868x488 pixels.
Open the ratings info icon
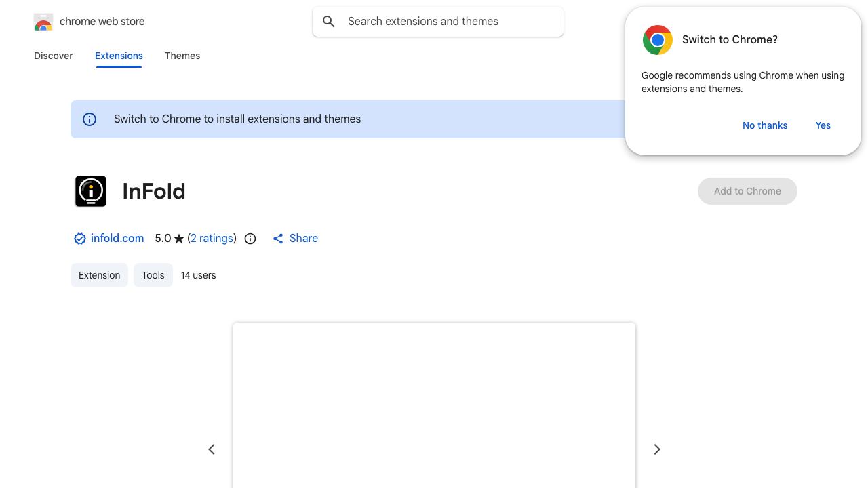point(250,239)
